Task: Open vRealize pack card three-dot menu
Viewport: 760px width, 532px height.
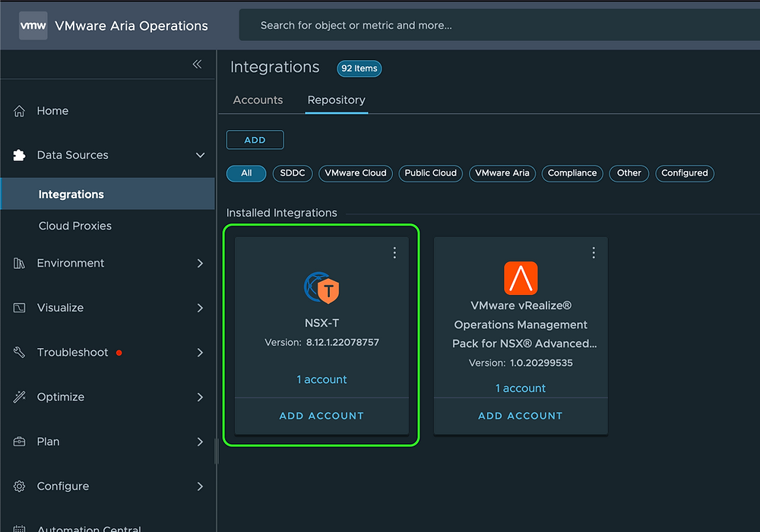Action: [594, 252]
